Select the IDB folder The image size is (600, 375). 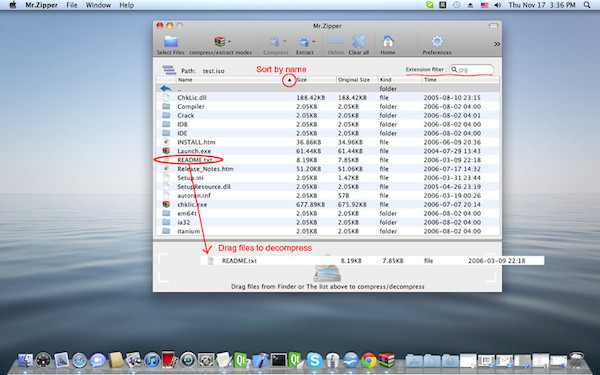click(328, 124)
